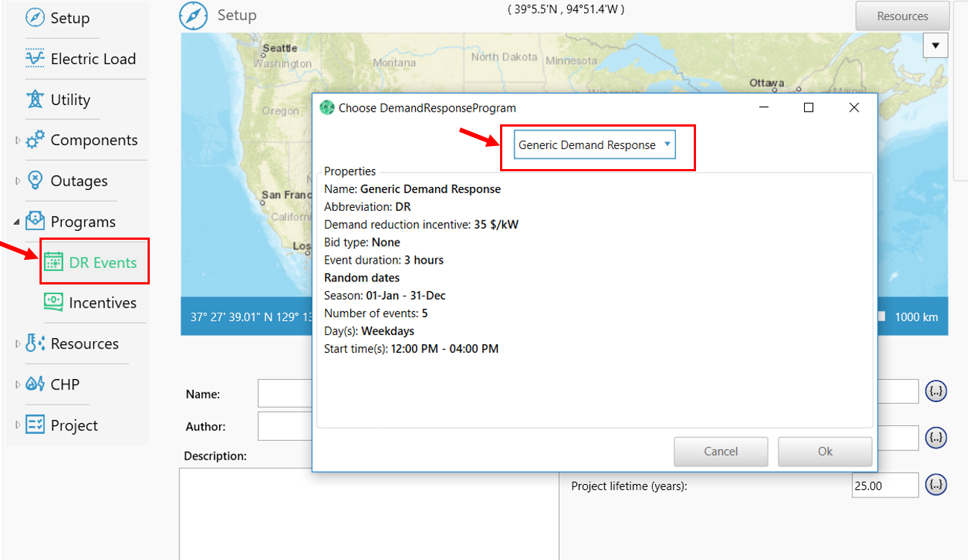
Task: Click the Project checklist icon
Action: click(x=35, y=425)
